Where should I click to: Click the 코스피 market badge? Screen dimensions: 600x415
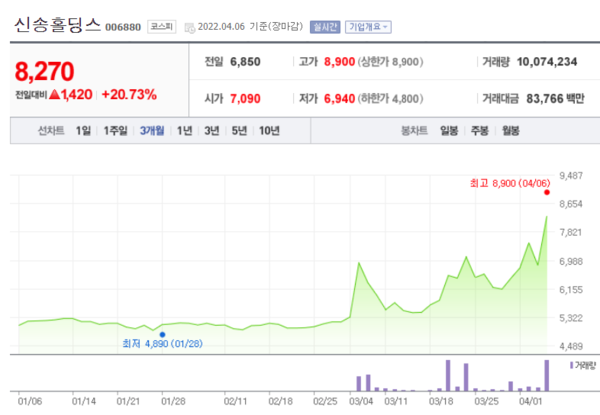162,27
